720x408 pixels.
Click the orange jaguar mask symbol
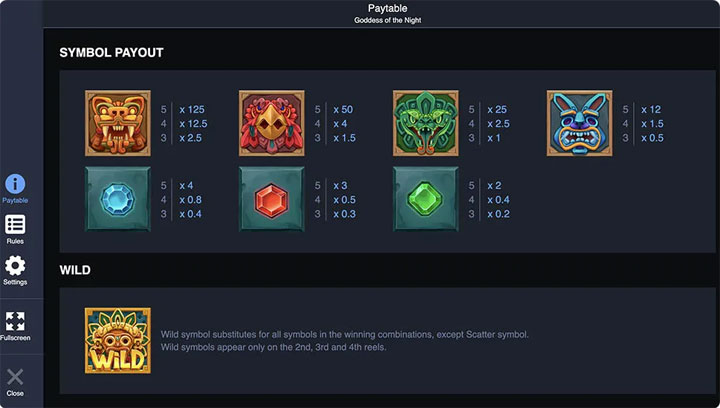pos(118,123)
